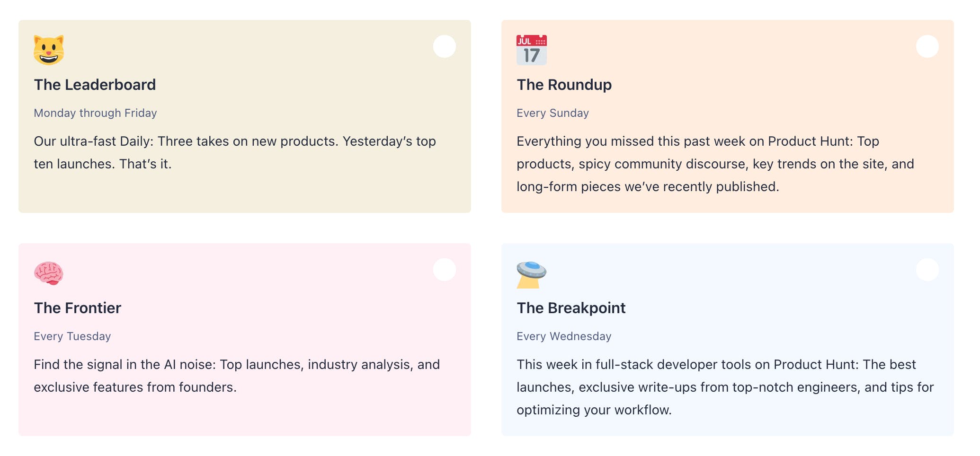
Task: Click the Frontier AI noise description
Action: coord(237,376)
